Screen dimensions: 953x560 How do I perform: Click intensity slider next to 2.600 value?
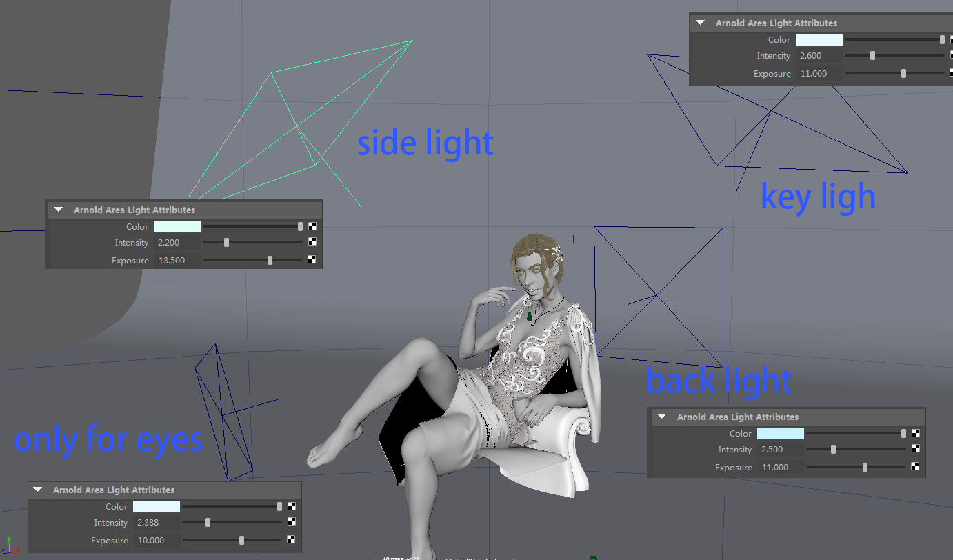coord(895,55)
